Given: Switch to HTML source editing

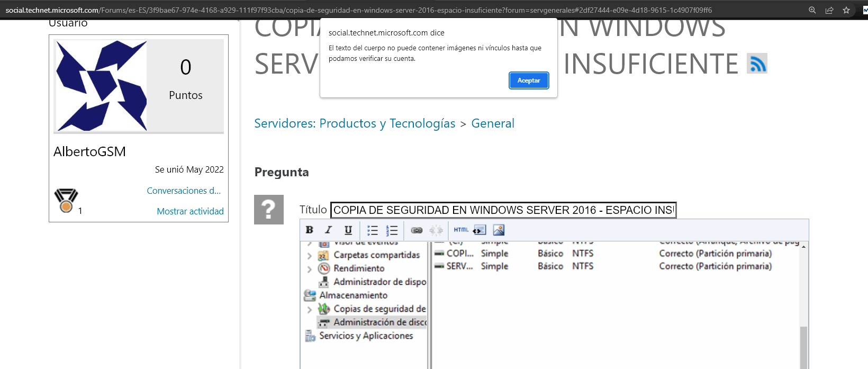Looking at the screenshot, I should 461,230.
